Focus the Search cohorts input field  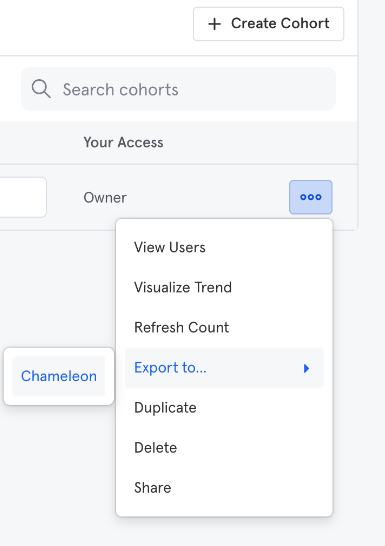point(178,89)
